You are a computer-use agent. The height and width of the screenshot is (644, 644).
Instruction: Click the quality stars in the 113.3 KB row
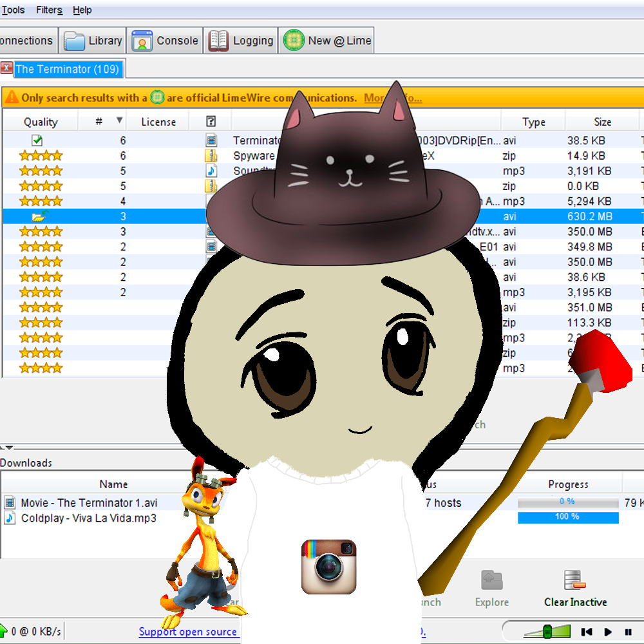click(x=41, y=323)
